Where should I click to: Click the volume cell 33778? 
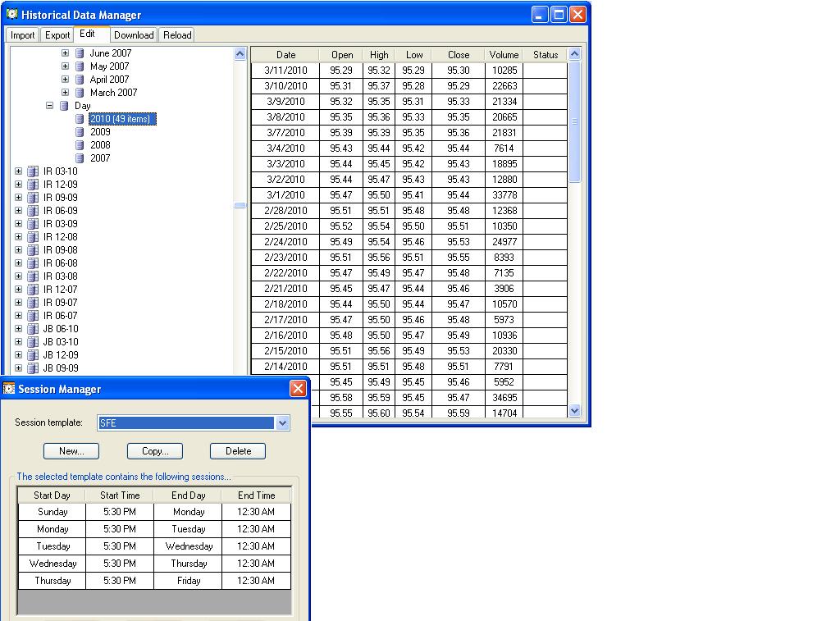pyautogui.click(x=504, y=195)
